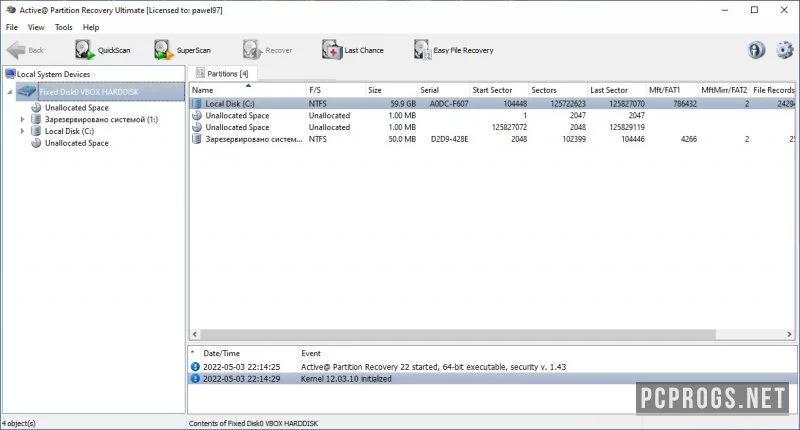Select last Unallocated Space in device tree
Viewport: 800px width, 430px height.
pos(77,143)
